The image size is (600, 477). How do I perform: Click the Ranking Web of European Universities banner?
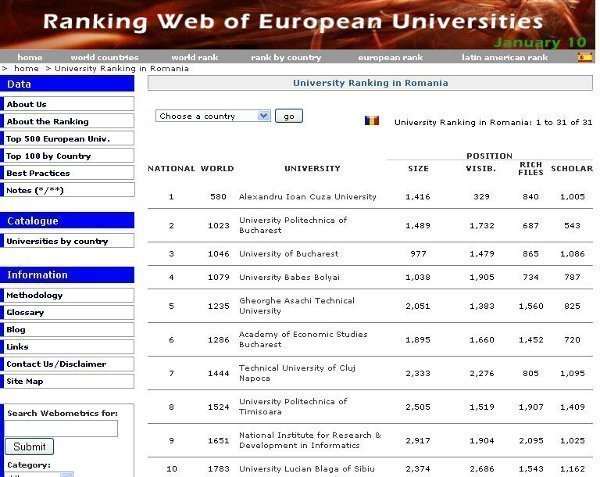coord(298,24)
